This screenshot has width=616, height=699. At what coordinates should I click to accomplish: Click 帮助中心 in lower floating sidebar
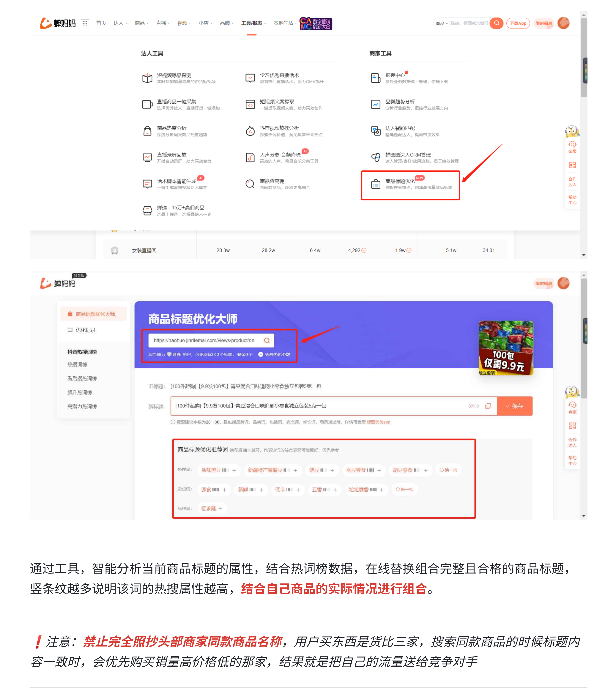(572, 461)
